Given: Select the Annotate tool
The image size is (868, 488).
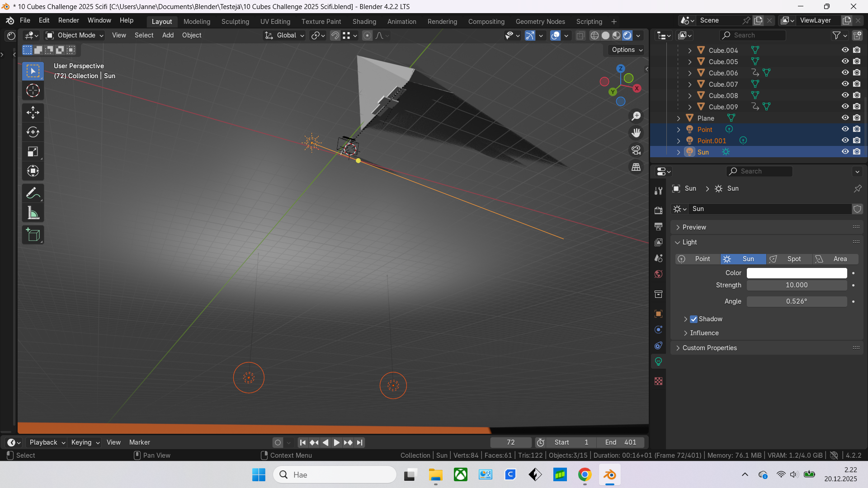Looking at the screenshot, I should pos(33,193).
